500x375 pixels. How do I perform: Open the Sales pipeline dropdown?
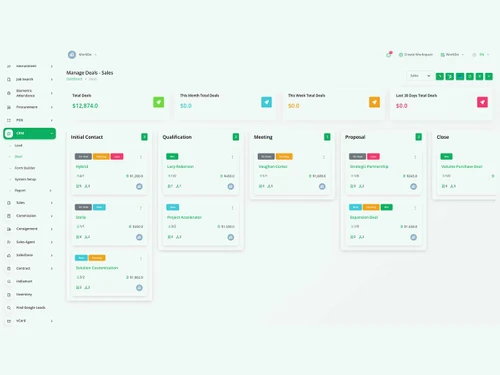(x=420, y=76)
